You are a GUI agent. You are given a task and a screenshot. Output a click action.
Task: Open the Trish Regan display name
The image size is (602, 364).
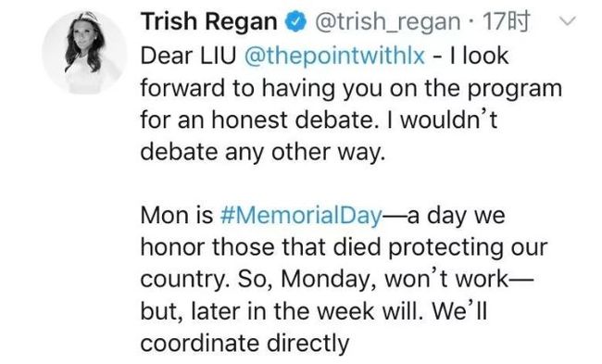point(209,21)
